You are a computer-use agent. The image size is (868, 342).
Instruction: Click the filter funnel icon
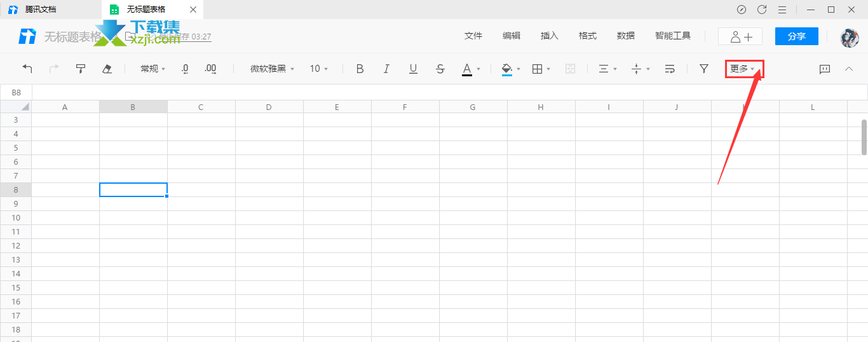click(703, 69)
